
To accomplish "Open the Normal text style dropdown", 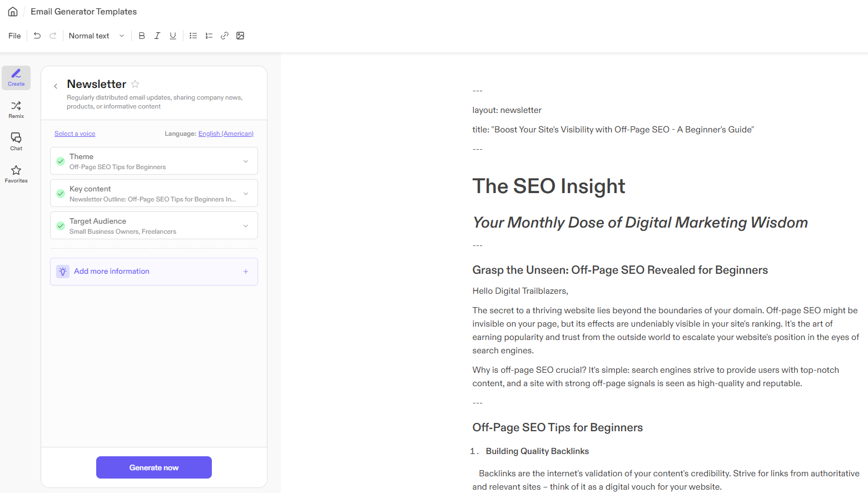I will coord(96,35).
